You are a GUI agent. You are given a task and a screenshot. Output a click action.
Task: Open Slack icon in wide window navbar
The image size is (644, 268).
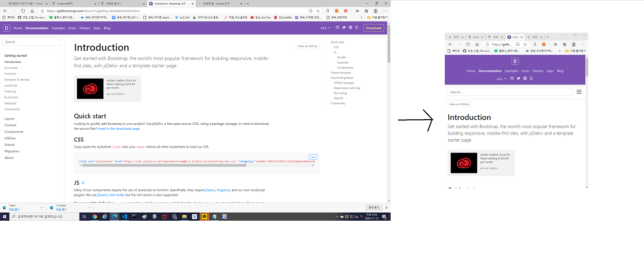click(x=350, y=27)
